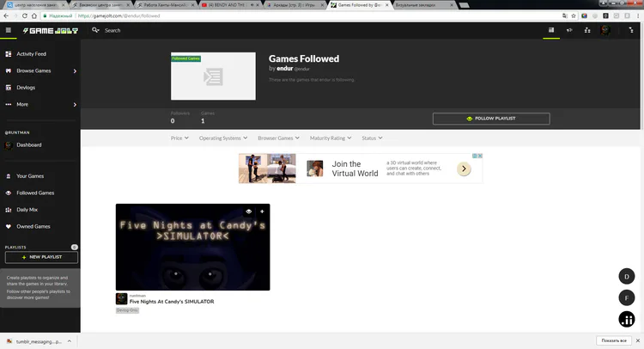This screenshot has width=644, height=349.
Task: Bookmark this page with the star icon
Action: tap(574, 15)
